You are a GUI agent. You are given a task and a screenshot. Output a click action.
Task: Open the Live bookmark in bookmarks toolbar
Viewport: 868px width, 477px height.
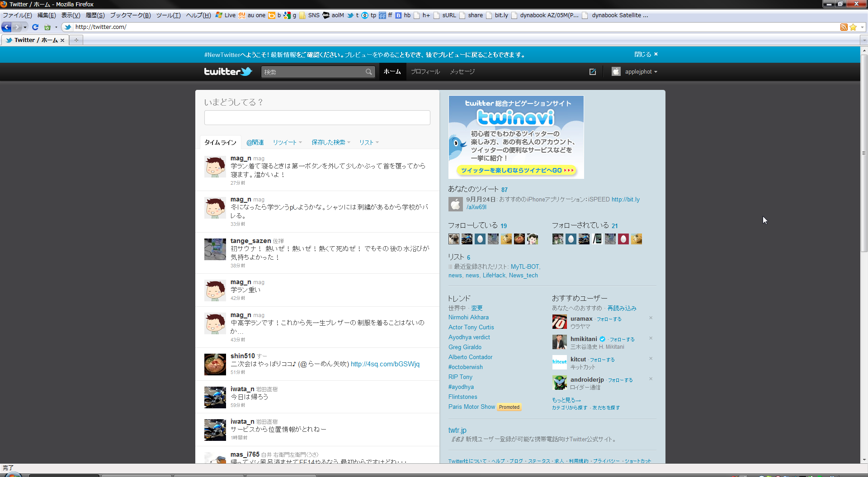point(226,15)
